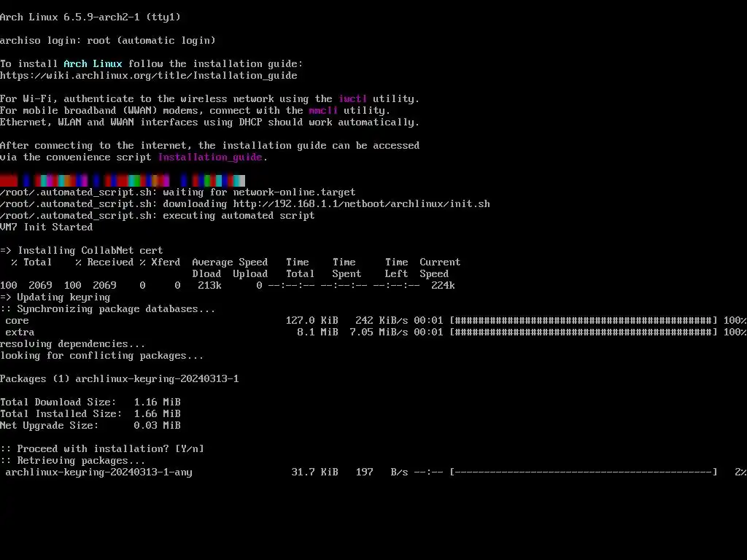Click '=> Installing CollabNet cert' line
747x560 pixels.
[x=82, y=251]
